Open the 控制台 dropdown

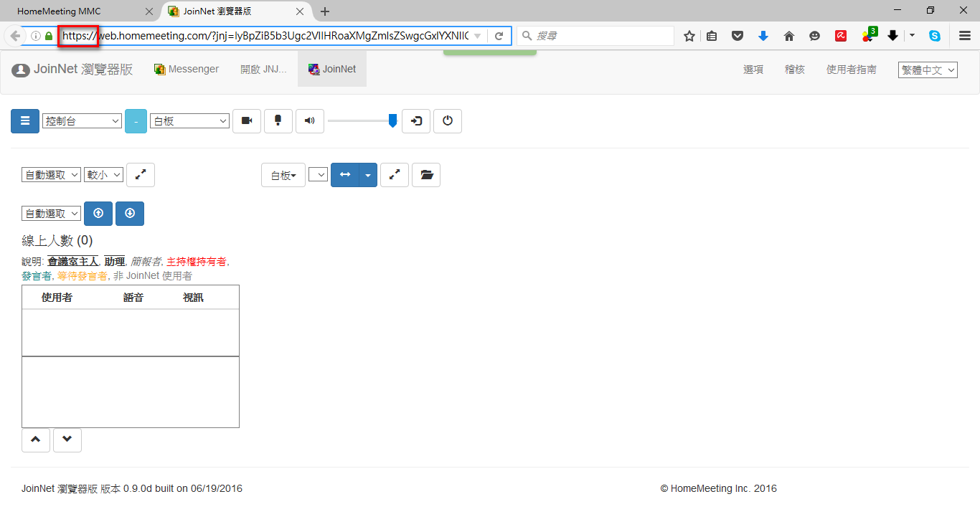[x=82, y=121]
